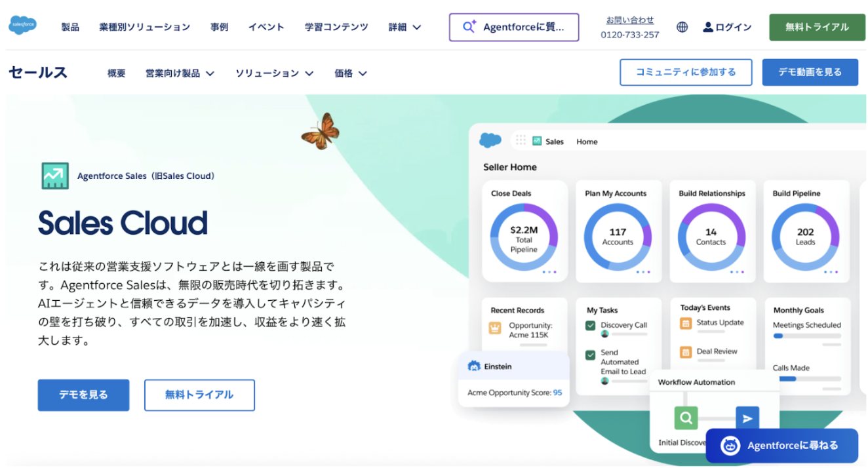This screenshot has width=868, height=468.
Task: Click the Agentforceに質問 search field
Action: click(513, 27)
